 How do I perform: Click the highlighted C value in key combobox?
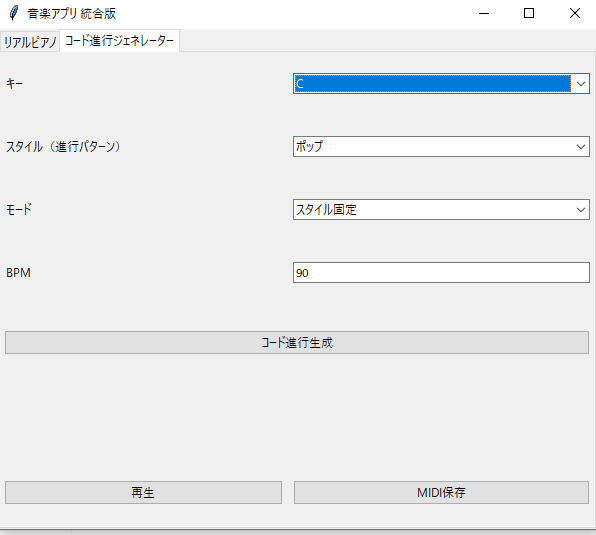click(433, 84)
